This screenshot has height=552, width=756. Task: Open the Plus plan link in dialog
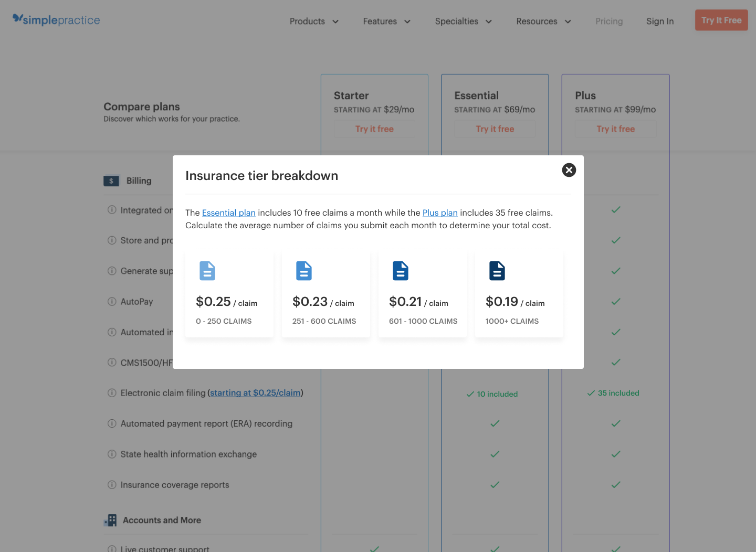click(x=440, y=213)
